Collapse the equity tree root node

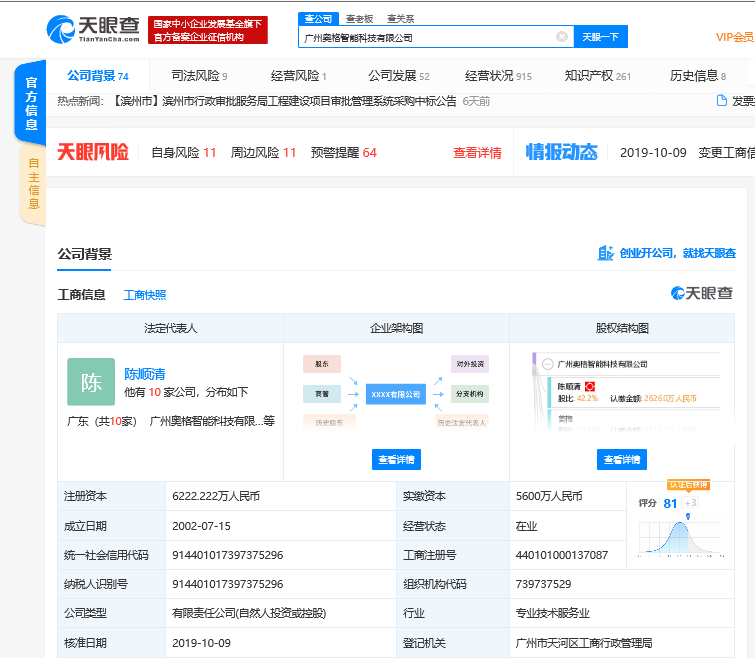(547, 364)
